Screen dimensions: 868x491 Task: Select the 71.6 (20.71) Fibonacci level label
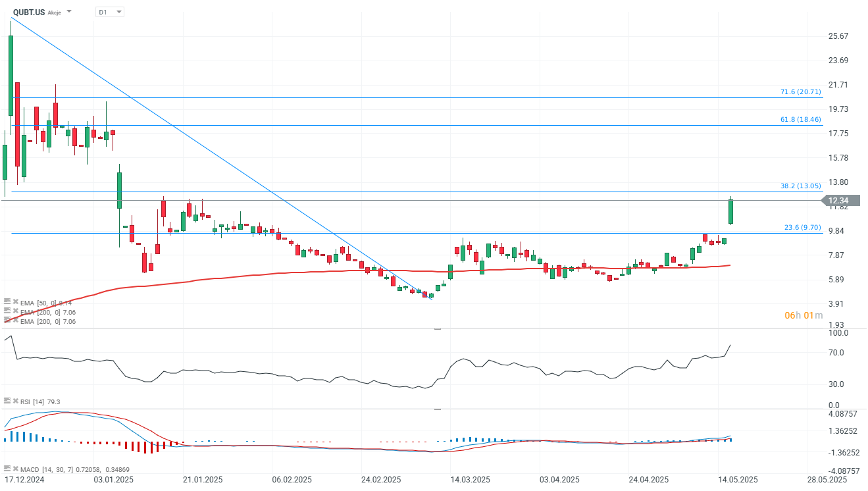coord(800,92)
